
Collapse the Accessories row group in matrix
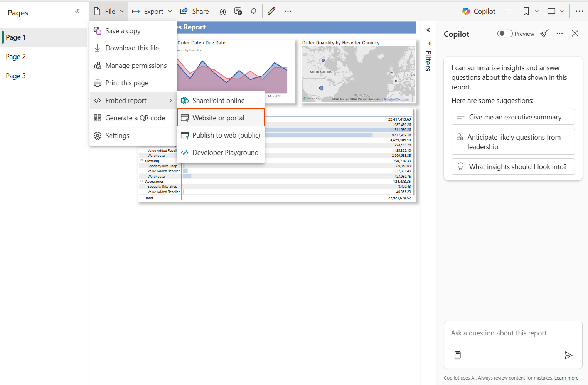(x=142, y=181)
